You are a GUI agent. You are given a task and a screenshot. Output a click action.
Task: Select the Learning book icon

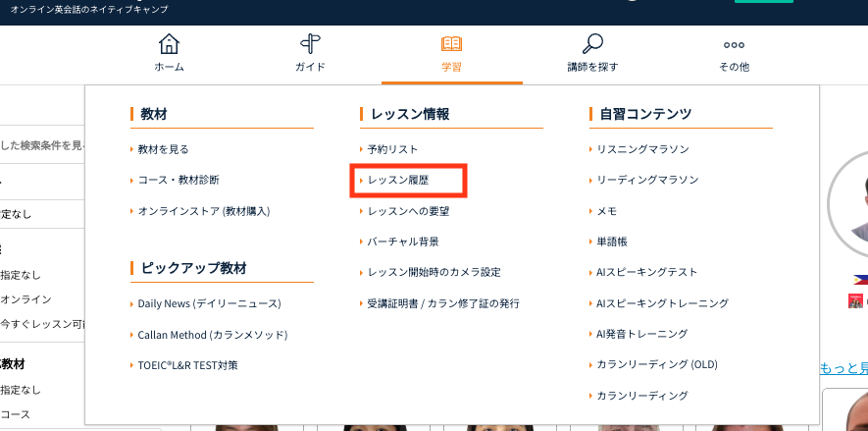pyautogui.click(x=451, y=45)
